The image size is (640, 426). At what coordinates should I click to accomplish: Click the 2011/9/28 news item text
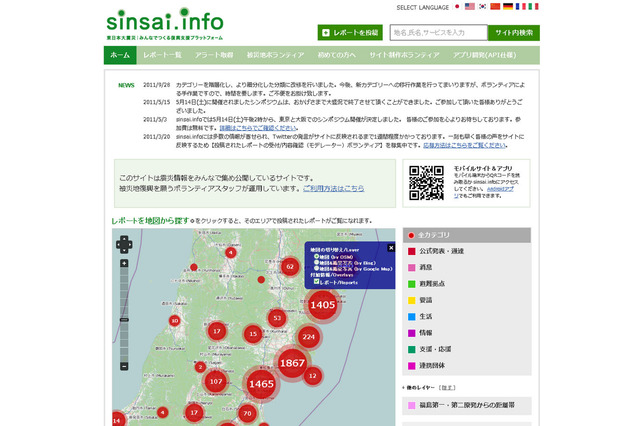tap(350, 89)
